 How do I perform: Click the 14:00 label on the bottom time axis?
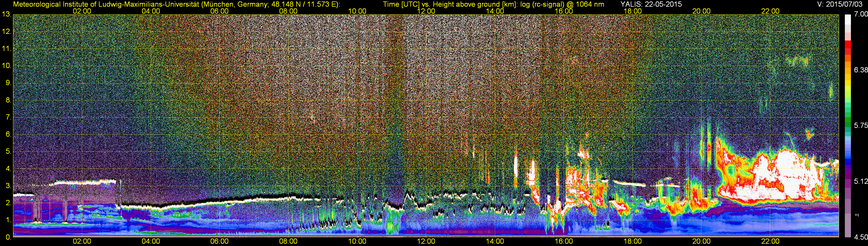(x=495, y=242)
